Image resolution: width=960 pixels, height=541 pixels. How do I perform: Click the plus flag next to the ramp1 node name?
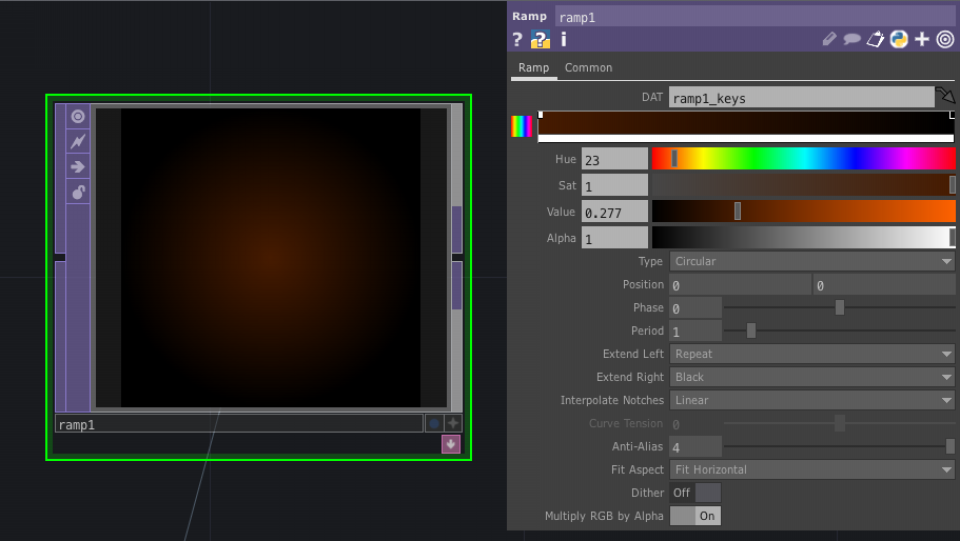pyautogui.click(x=452, y=423)
